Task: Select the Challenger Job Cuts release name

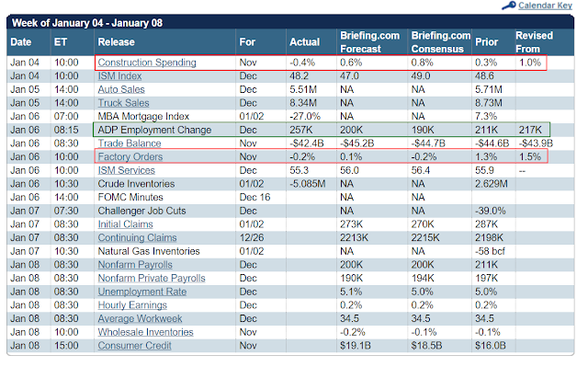Action: pos(141,211)
